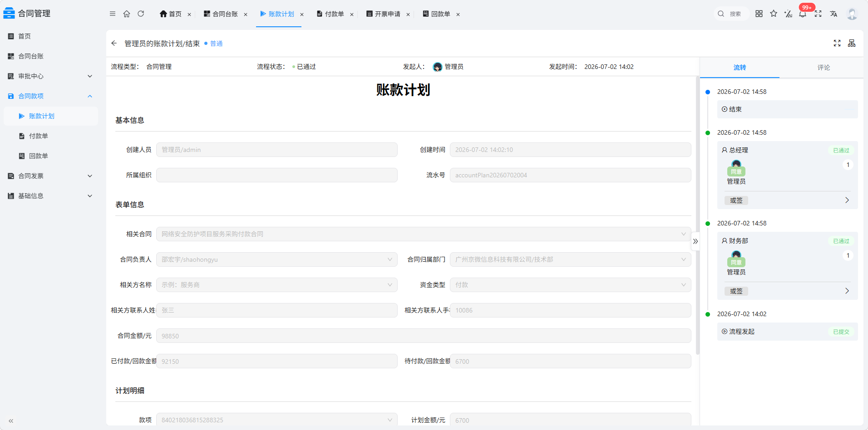Switch to the 评论 tab
The width and height of the screenshot is (868, 430).
click(824, 68)
